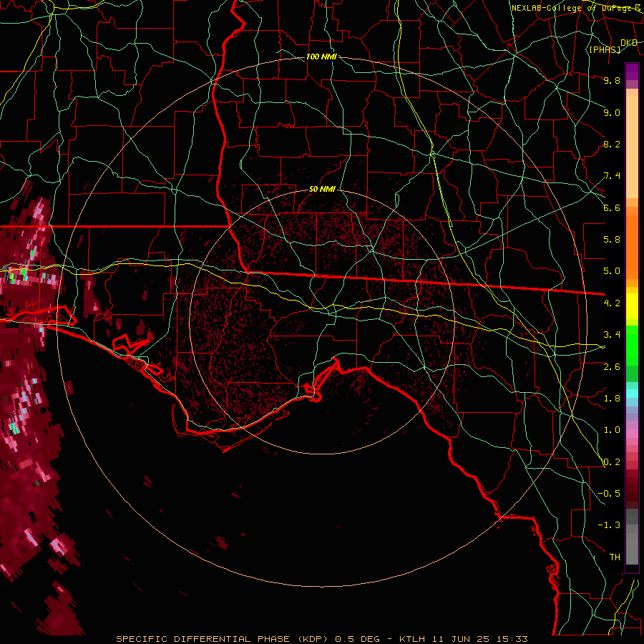Click the 1.8 value on the color scale
The image size is (644, 644).
click(x=612, y=399)
